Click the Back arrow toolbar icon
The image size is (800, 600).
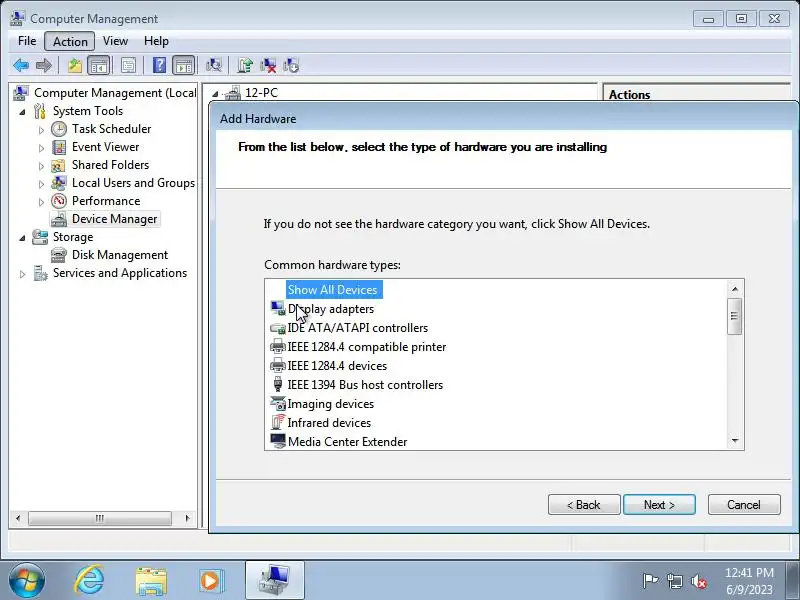point(21,65)
